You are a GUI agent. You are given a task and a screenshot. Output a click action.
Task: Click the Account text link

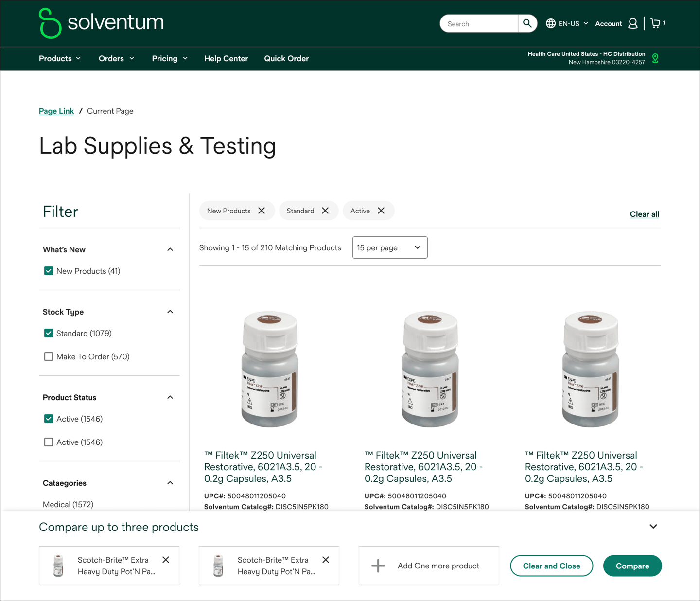[609, 23]
